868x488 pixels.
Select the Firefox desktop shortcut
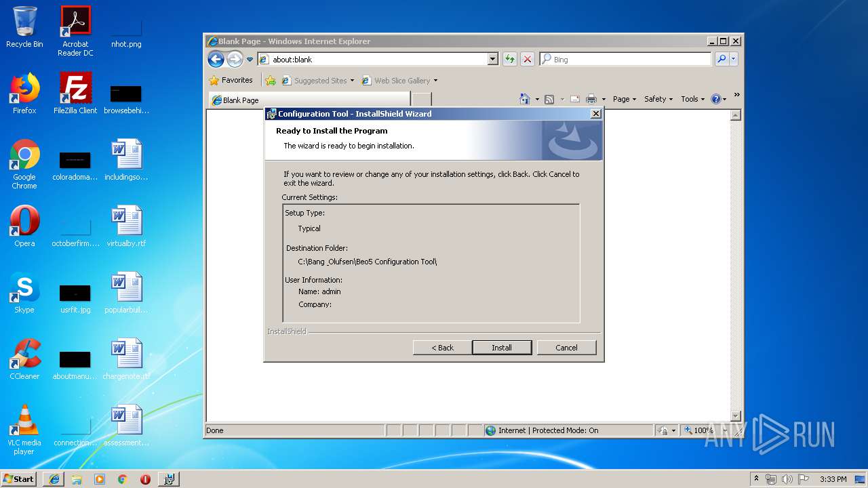[x=24, y=94]
